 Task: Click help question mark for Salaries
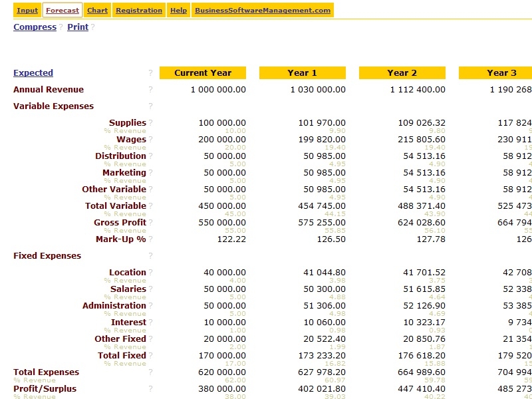point(150,289)
